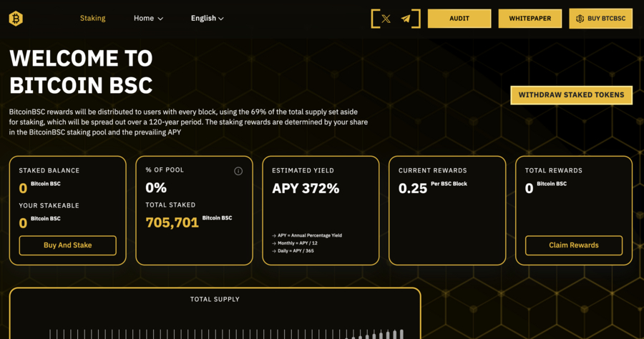
Task: Expand the Home dropdown menu
Action: [x=148, y=18]
